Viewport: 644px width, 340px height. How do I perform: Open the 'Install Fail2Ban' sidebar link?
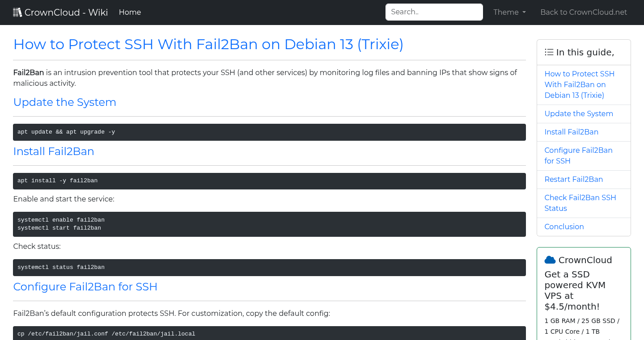(x=572, y=132)
